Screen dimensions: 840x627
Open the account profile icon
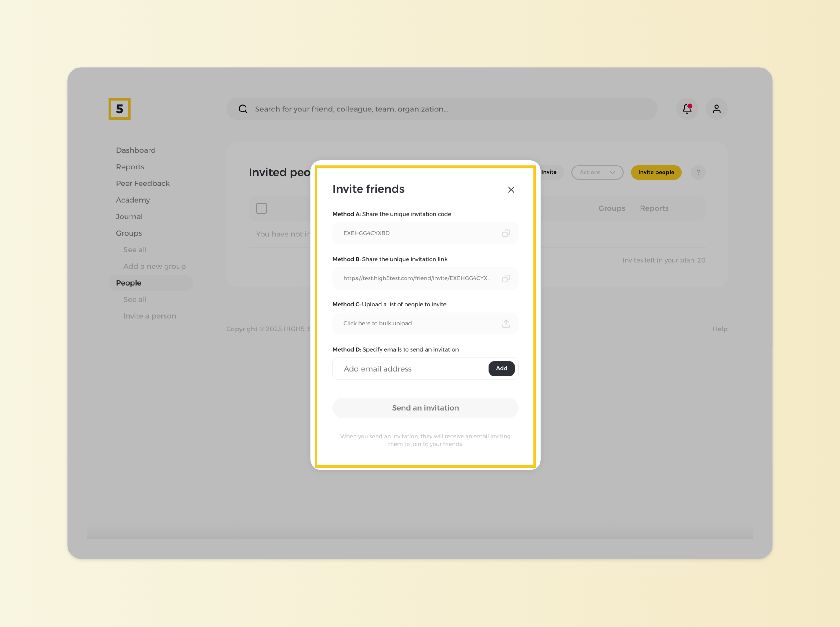716,109
